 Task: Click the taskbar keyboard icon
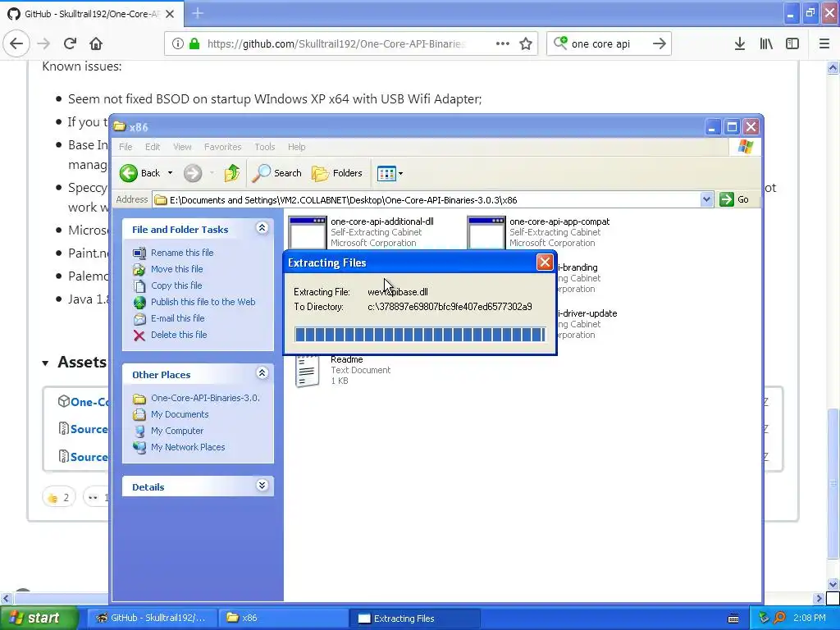click(x=733, y=619)
